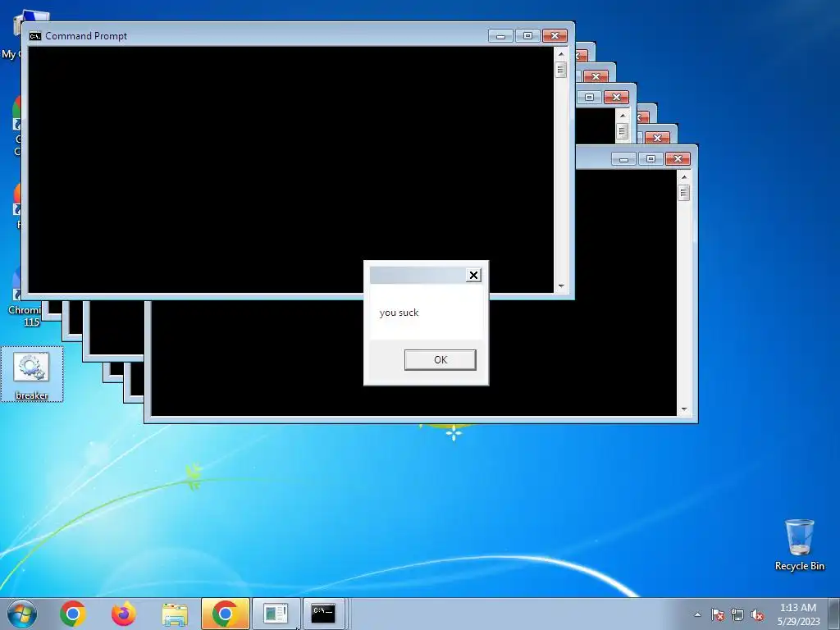This screenshot has height=630, width=840.
Task: Open the clock showing 1:13 AM
Action: 798,614
